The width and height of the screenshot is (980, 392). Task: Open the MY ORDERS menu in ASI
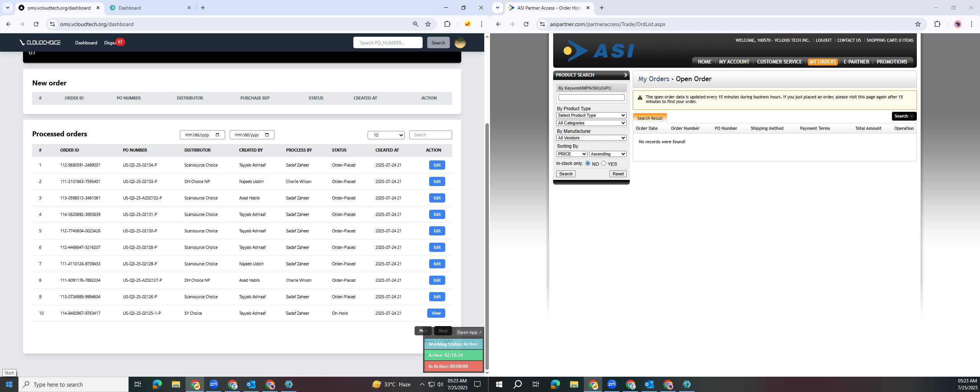(x=822, y=62)
